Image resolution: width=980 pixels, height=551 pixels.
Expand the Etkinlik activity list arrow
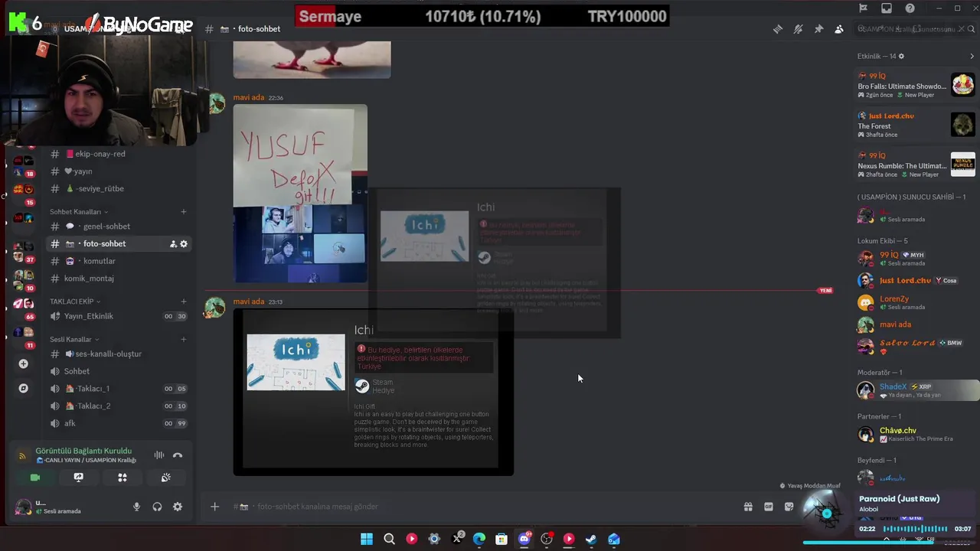coord(972,57)
